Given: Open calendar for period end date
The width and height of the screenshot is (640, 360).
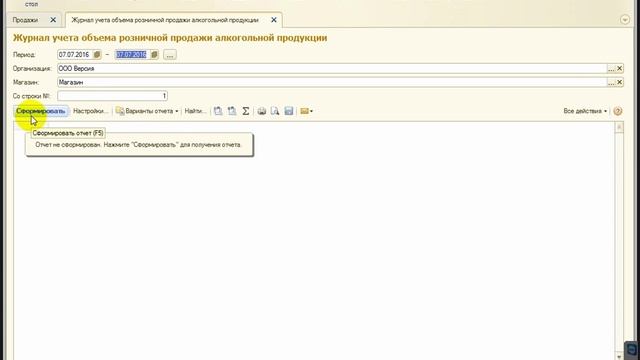Looking at the screenshot, I should 154,55.
